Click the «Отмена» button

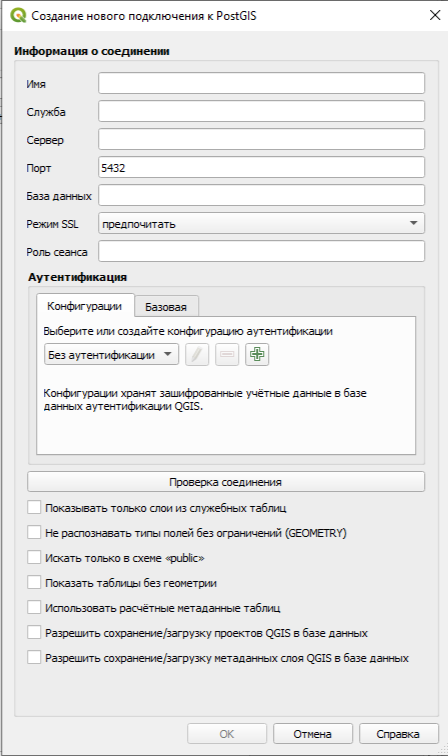(x=312, y=734)
